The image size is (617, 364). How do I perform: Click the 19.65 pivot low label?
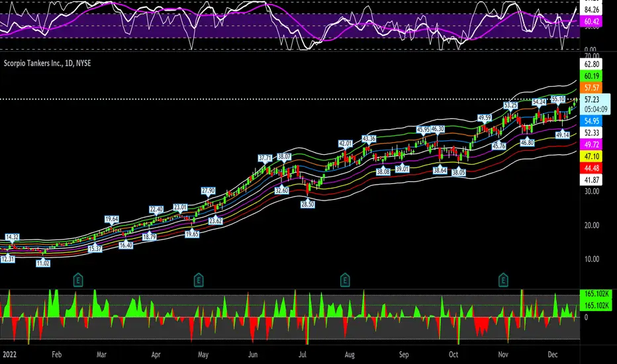pyautogui.click(x=191, y=234)
